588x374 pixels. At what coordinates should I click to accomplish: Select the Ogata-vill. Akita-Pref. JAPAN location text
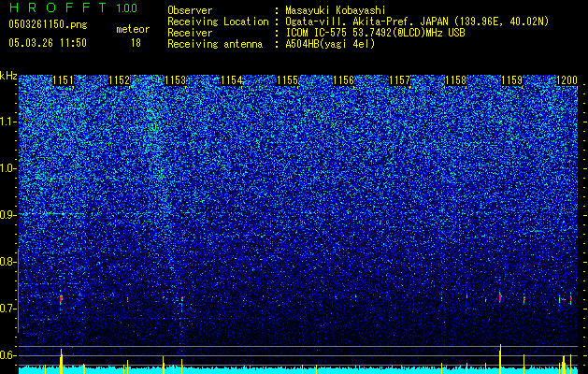click(417, 22)
